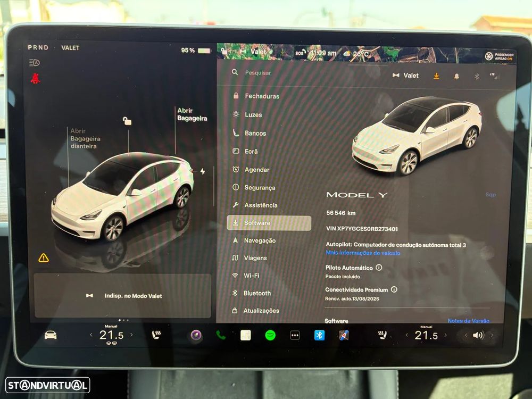Tap the battery 95% indicator

tap(196, 51)
